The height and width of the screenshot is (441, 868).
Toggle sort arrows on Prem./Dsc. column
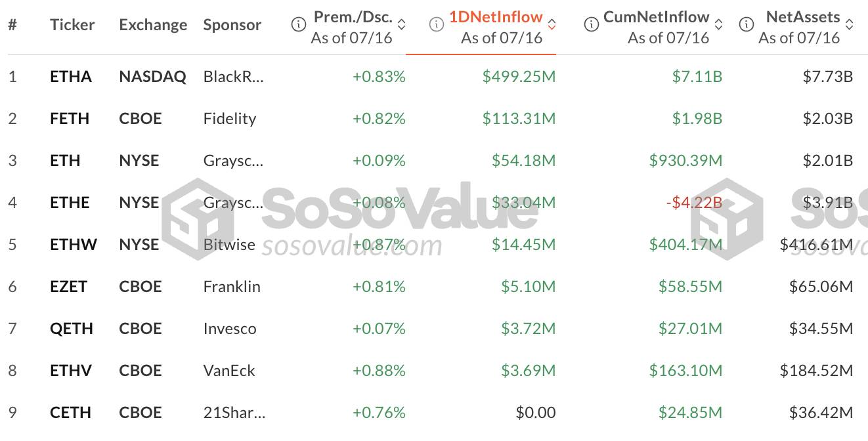(x=402, y=25)
